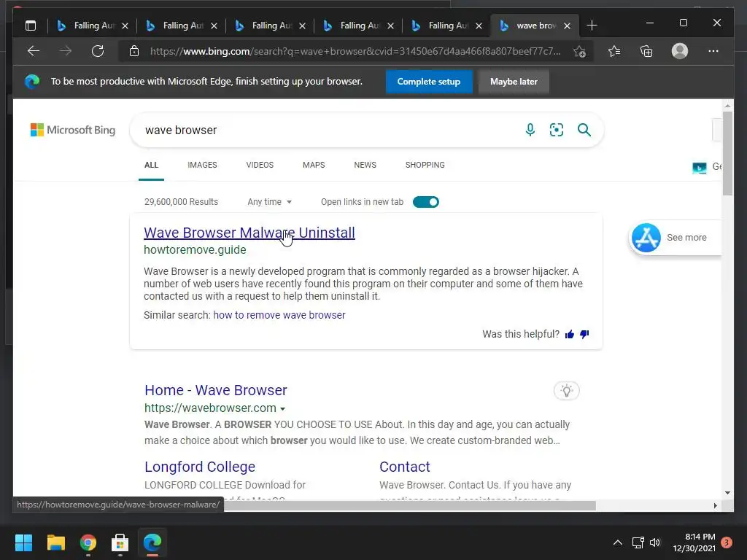Image resolution: width=747 pixels, height=560 pixels.
Task: Click the Complete setup button
Action: coord(429,82)
